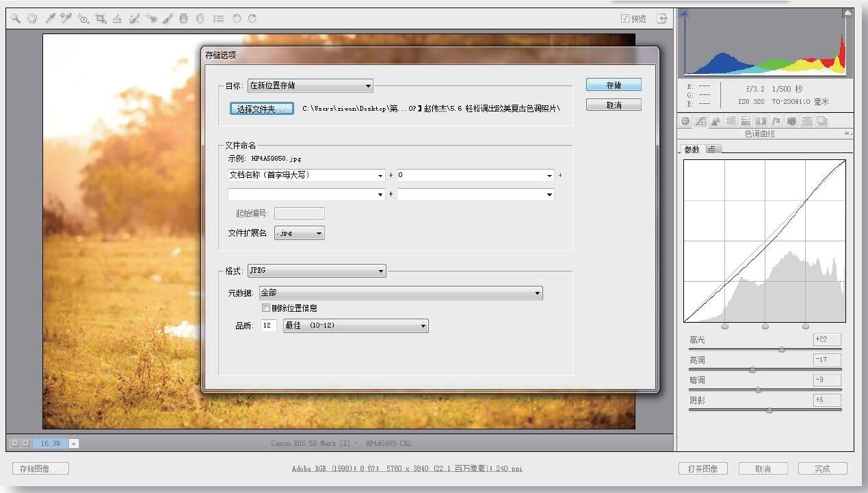Click the 选择文件夹 button
868x493 pixels.
pyautogui.click(x=262, y=109)
